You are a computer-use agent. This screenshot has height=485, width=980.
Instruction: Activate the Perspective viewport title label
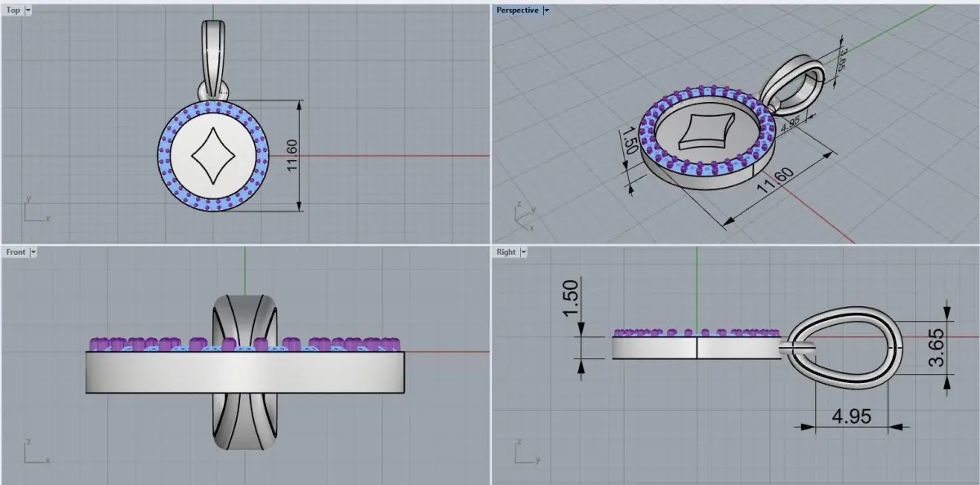518,11
